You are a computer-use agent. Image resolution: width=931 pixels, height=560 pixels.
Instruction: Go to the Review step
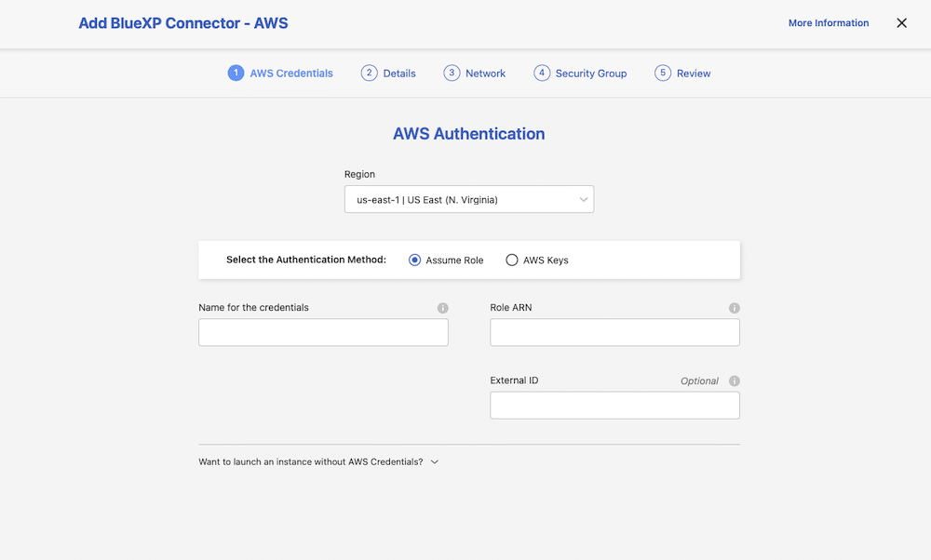point(682,73)
